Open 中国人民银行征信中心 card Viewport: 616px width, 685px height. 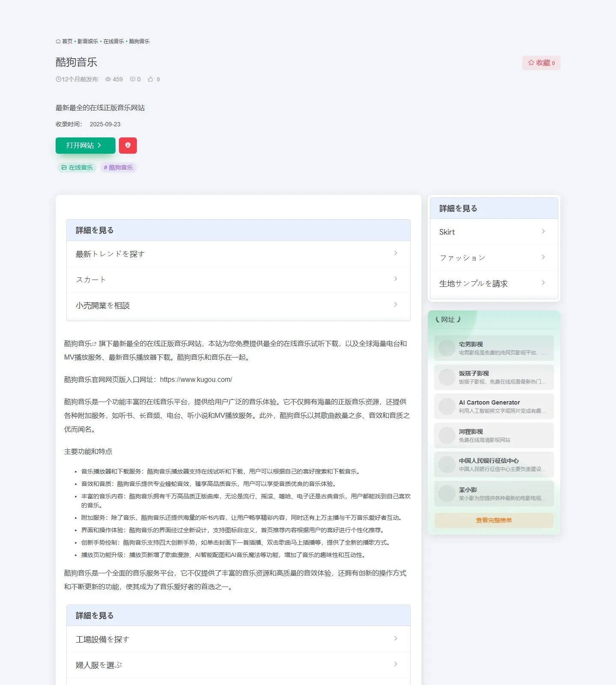[494, 465]
